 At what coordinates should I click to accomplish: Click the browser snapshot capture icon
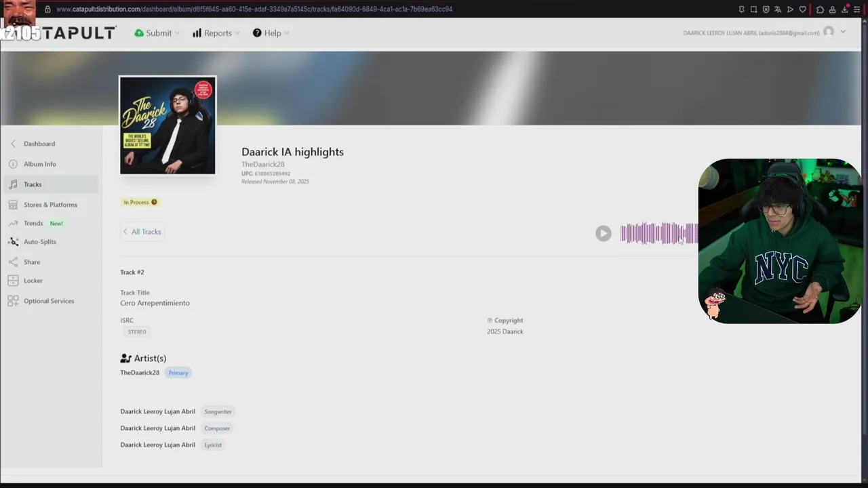[753, 9]
